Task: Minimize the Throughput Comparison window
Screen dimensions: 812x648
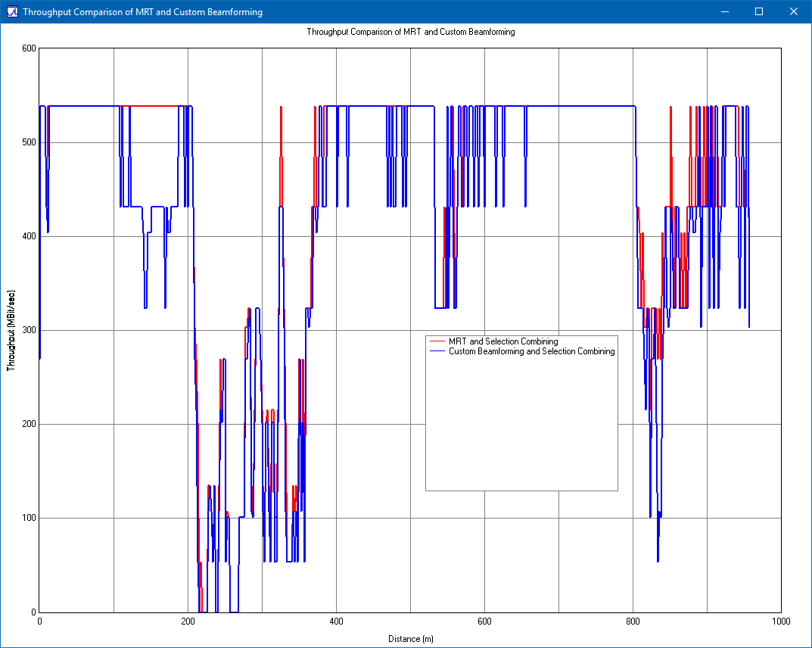Action: click(725, 11)
